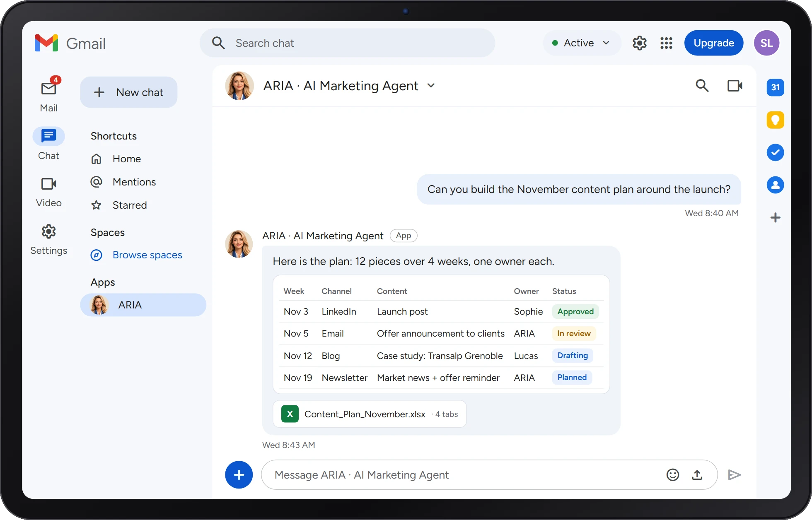
Task: Click the 'Case study: Transalp Grenoble' cell
Action: click(440, 356)
